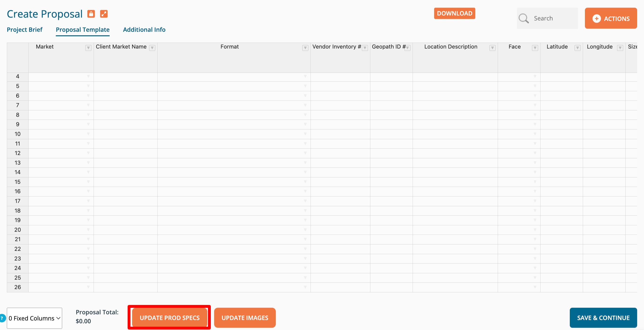Click the orange lock icon beside Create Proposal
Image resolution: width=644 pixels, height=330 pixels.
coord(91,14)
